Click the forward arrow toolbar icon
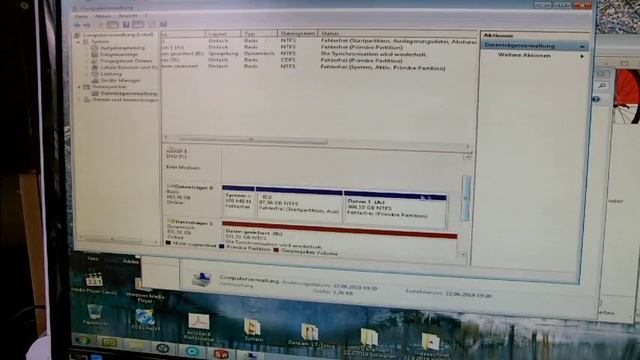 click(x=87, y=24)
